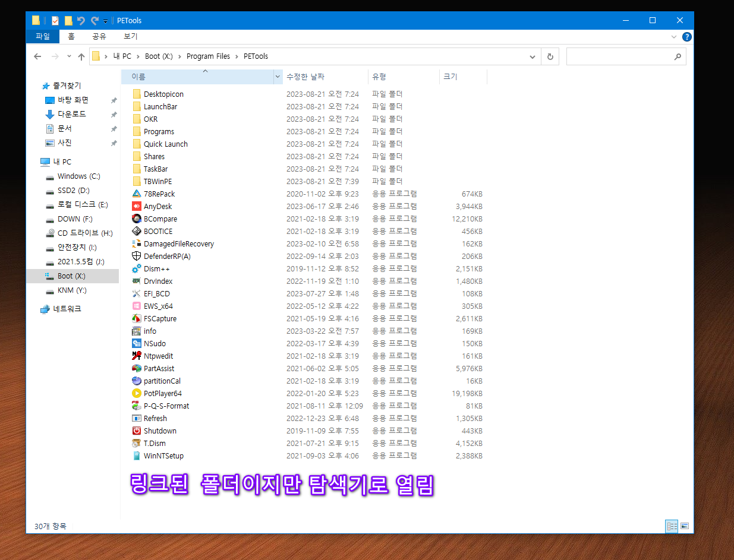This screenshot has width=734, height=560.
Task: Switch to the 보기 ribbon tab
Action: (x=130, y=37)
